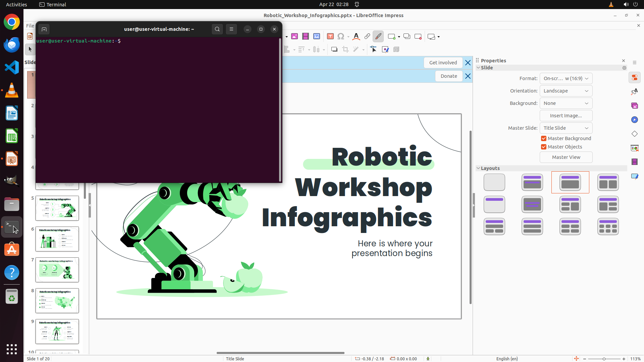This screenshot has width=644, height=362.
Task: Collapse the Layouts section
Action: coord(478,168)
